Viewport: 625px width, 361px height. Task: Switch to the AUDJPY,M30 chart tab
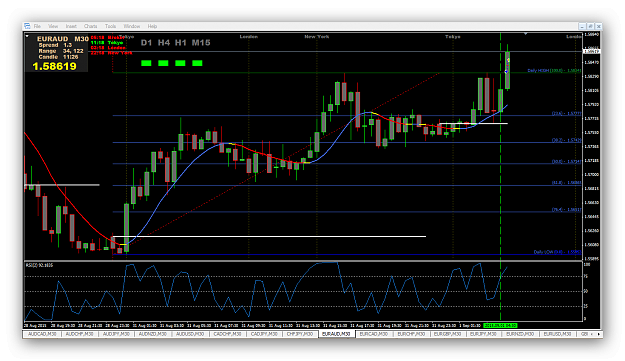(x=116, y=334)
